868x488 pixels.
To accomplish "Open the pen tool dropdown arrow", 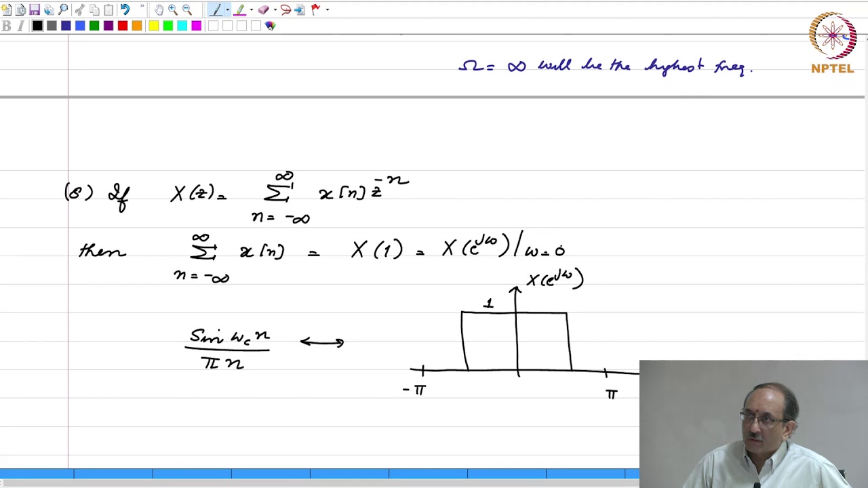I will click(227, 9).
